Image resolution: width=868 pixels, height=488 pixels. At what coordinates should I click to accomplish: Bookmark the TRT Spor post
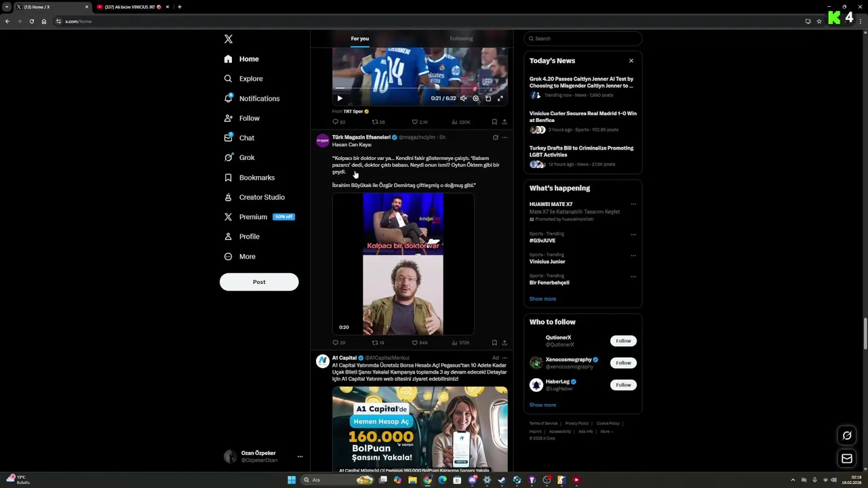[494, 122]
